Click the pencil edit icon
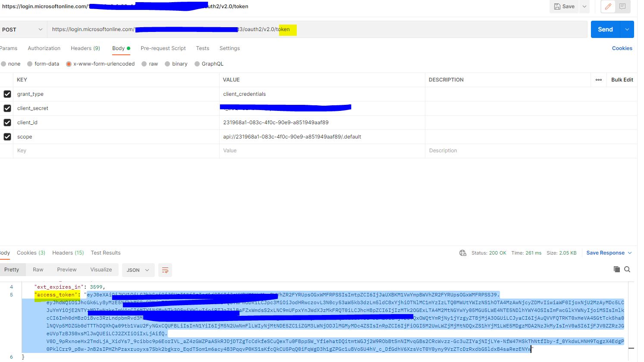The image size is (644, 362). tap(608, 6)
